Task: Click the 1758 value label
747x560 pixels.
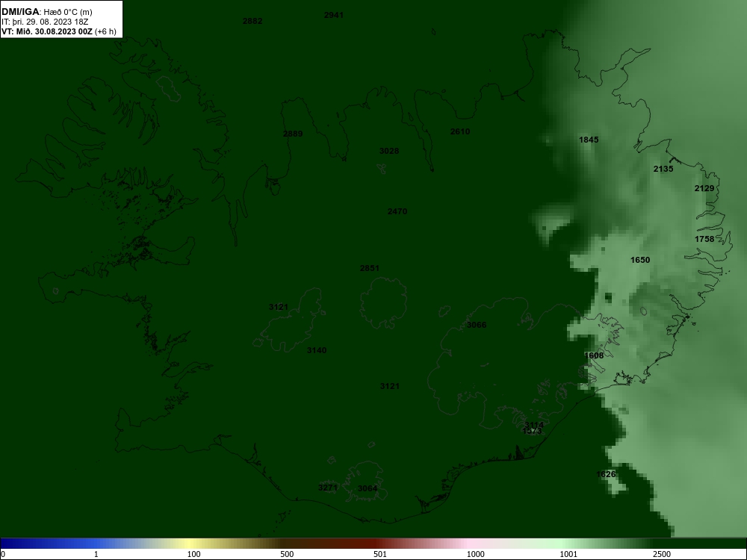Action: coord(704,239)
